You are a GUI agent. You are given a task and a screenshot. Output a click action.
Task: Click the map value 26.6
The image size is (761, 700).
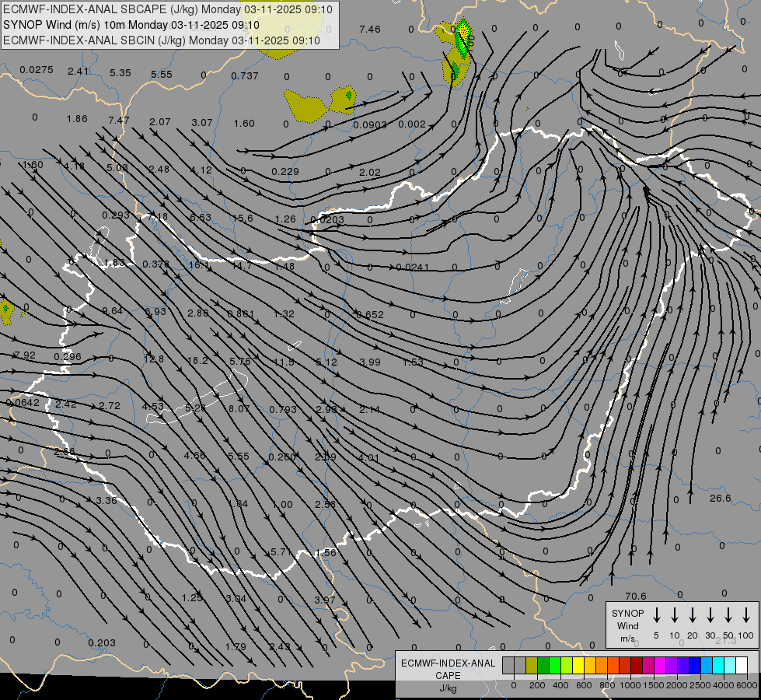coord(721,499)
